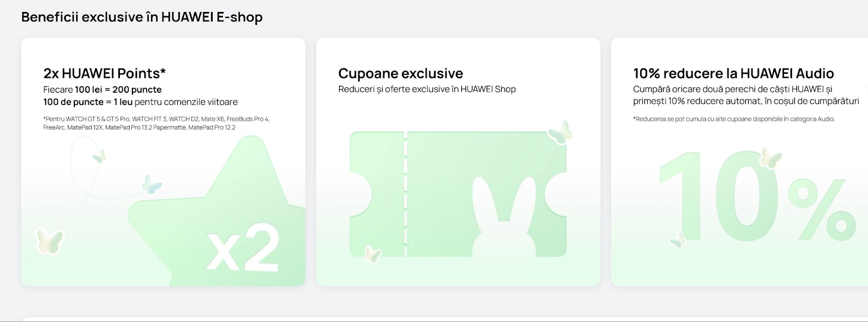Screen dimensions: 868x322
Task: Click the large 10% graphic
Action: (757, 197)
